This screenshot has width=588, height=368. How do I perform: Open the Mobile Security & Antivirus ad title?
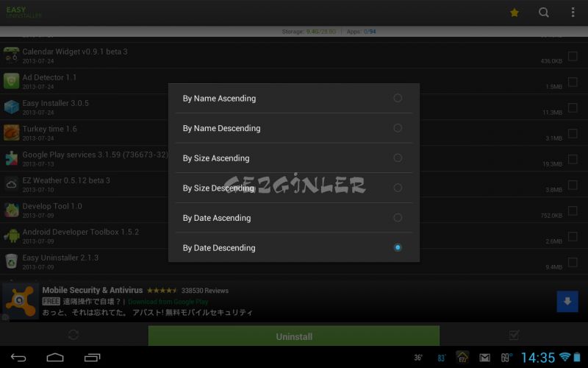pyautogui.click(x=93, y=290)
